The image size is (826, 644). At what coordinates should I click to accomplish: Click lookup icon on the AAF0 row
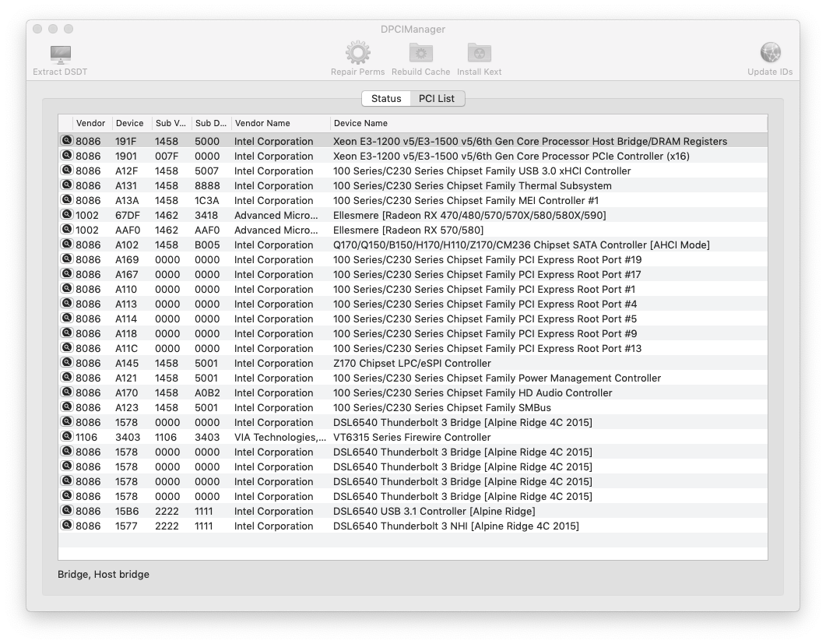(x=67, y=229)
